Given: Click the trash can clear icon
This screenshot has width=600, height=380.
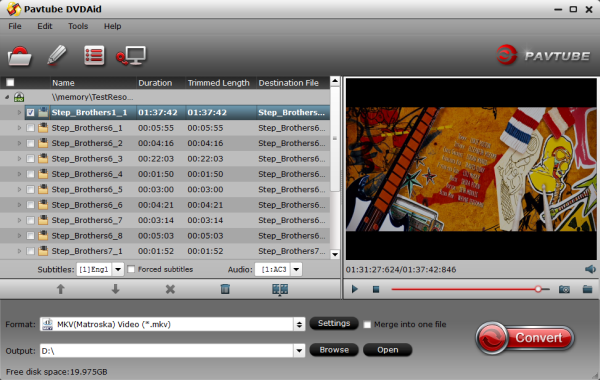Looking at the screenshot, I should pyautogui.click(x=225, y=289).
